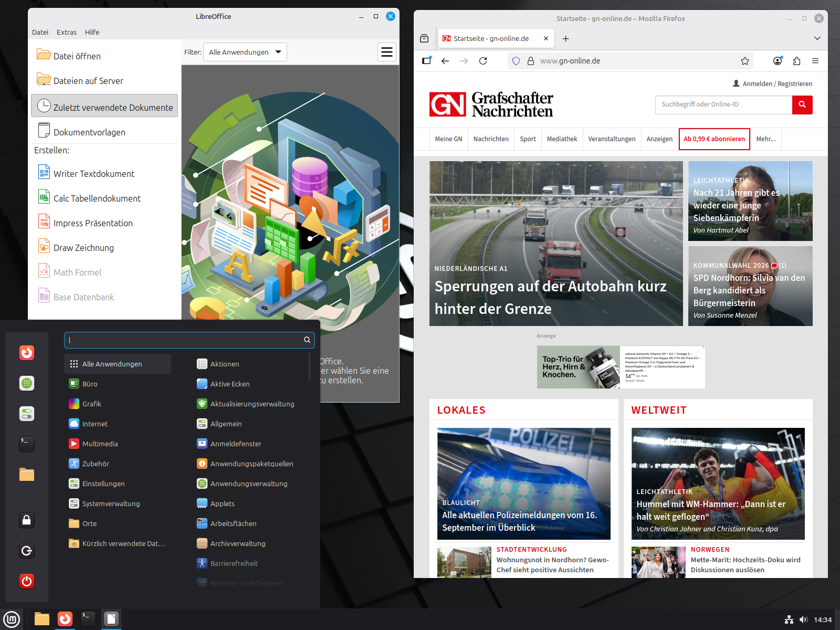Create a Writer Textdokument
The width and height of the screenshot is (840, 630).
pos(104,174)
